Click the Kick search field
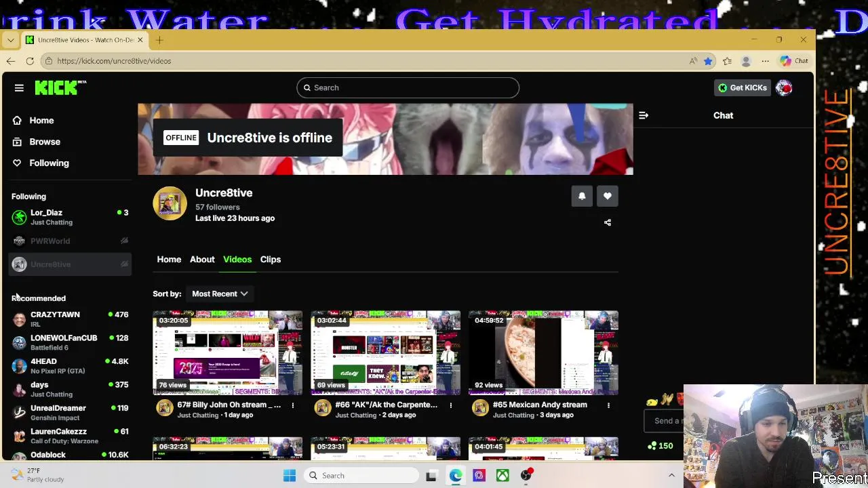The image size is (868, 488). tap(408, 87)
